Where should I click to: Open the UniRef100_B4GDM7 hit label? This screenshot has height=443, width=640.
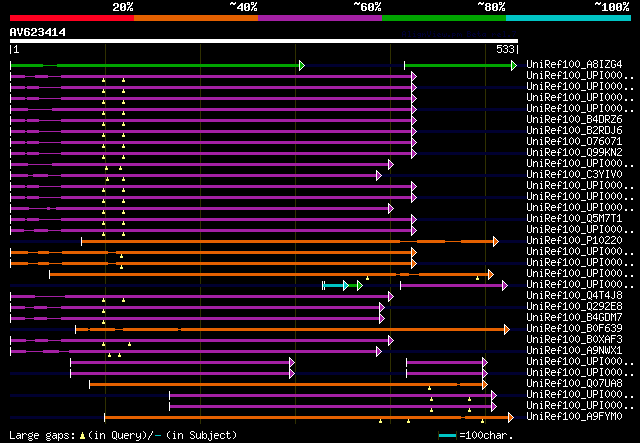[574, 317]
